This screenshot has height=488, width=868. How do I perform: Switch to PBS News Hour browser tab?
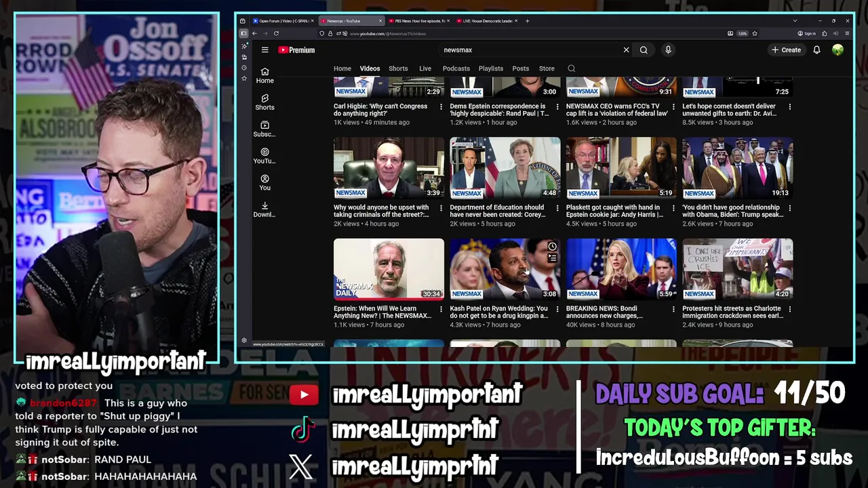pyautogui.click(x=419, y=21)
